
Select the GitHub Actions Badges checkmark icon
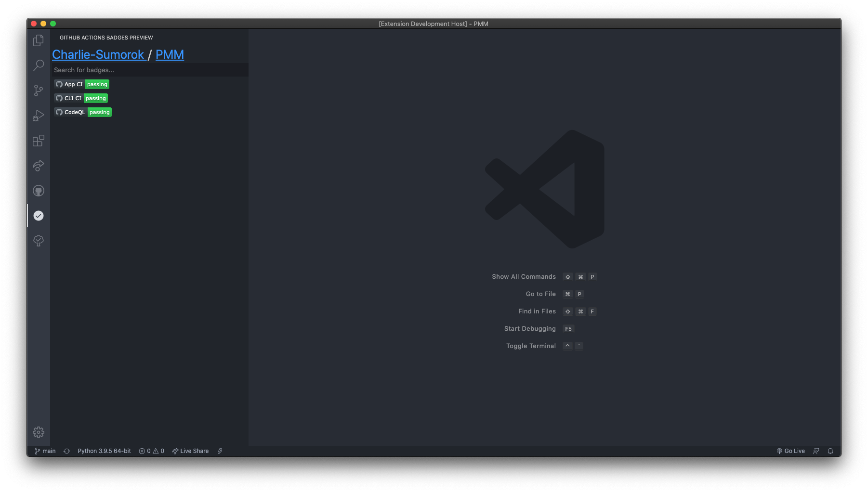point(39,216)
